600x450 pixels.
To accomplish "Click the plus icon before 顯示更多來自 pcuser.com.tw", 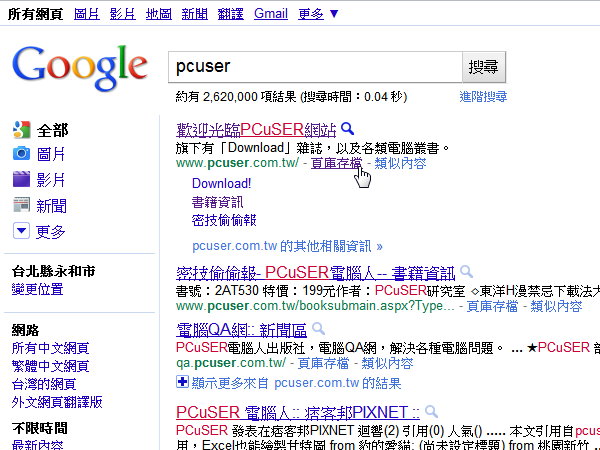I will click(x=183, y=382).
